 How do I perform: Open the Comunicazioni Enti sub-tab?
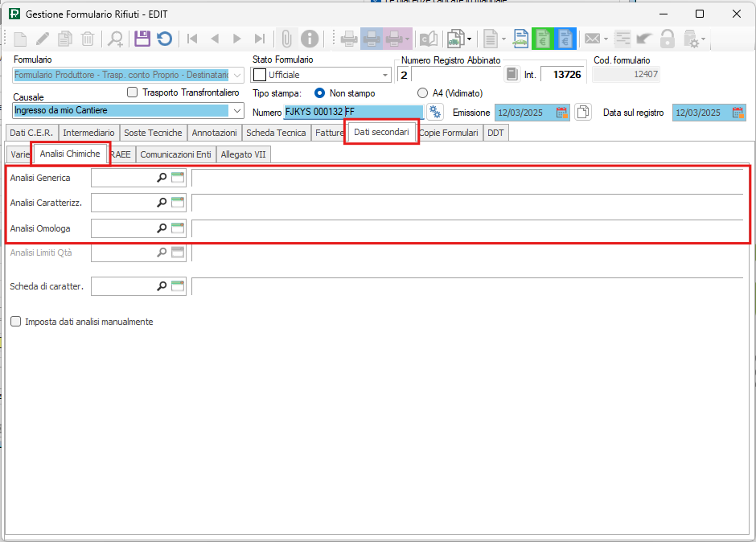coord(175,154)
